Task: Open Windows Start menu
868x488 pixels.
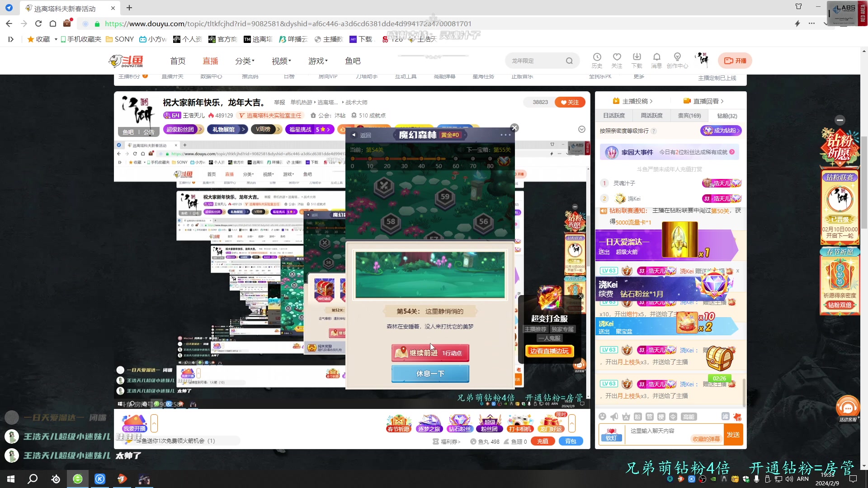Action: click(x=11, y=479)
